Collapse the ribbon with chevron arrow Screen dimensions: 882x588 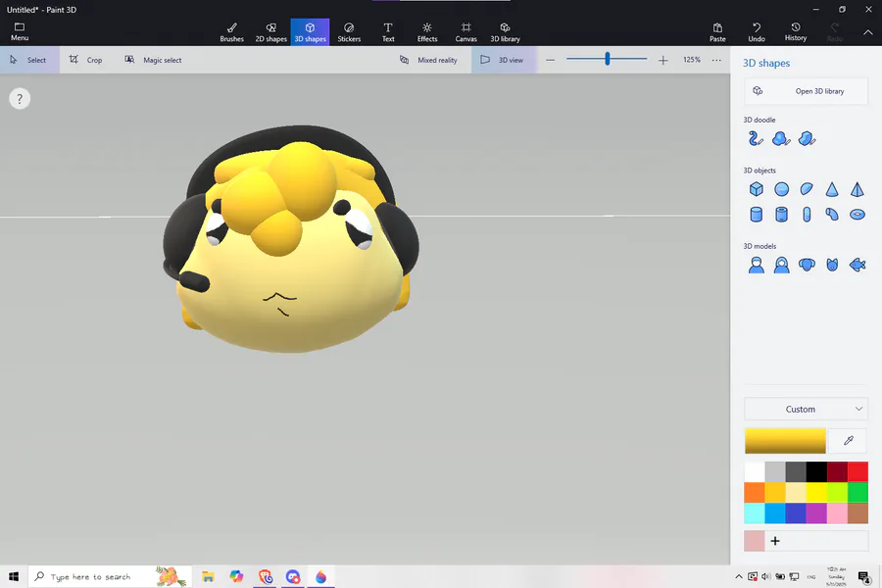click(868, 32)
